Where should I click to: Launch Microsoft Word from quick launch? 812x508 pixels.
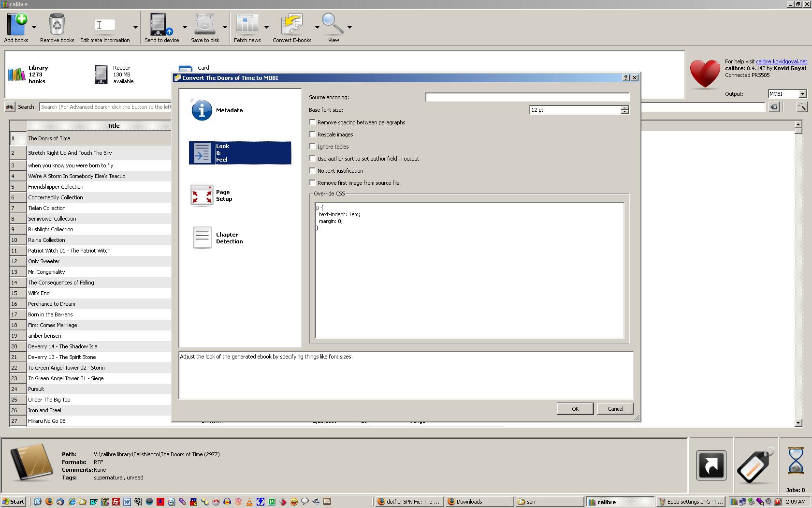pyautogui.click(x=127, y=502)
